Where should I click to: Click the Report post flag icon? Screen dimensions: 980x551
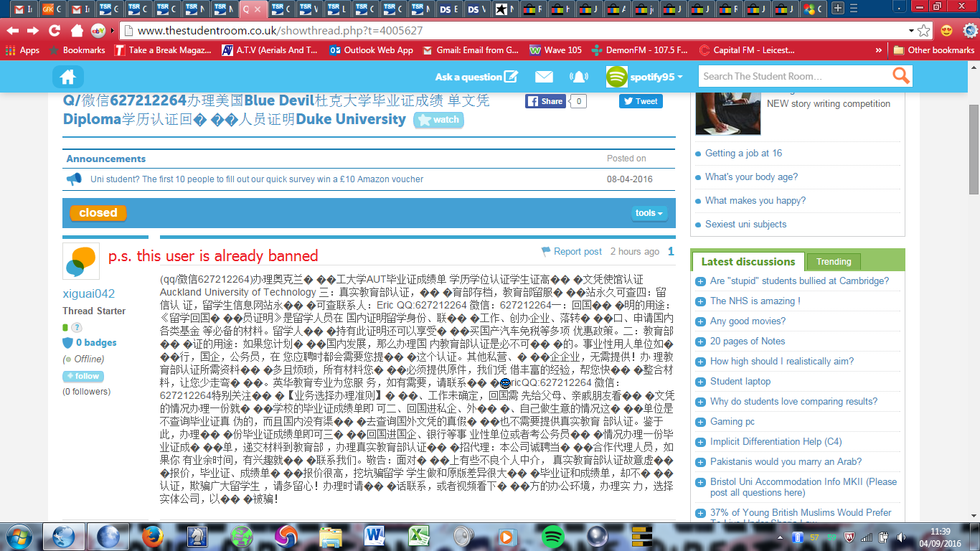click(x=545, y=251)
